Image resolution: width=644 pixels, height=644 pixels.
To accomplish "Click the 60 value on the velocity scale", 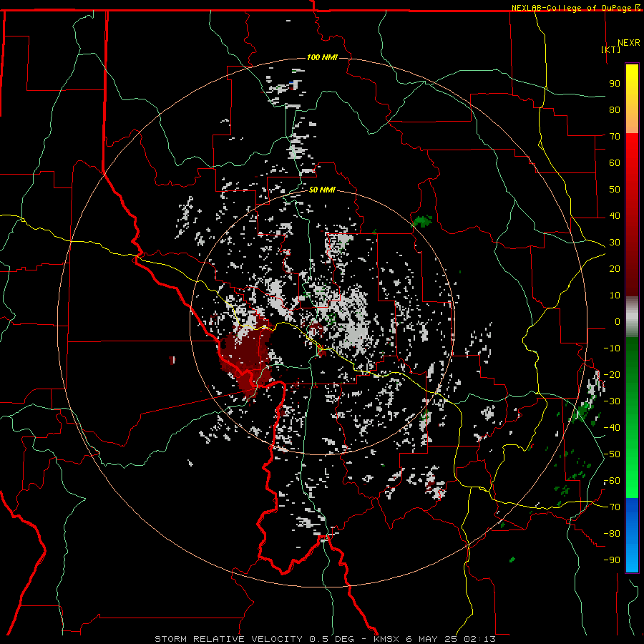I will [615, 163].
